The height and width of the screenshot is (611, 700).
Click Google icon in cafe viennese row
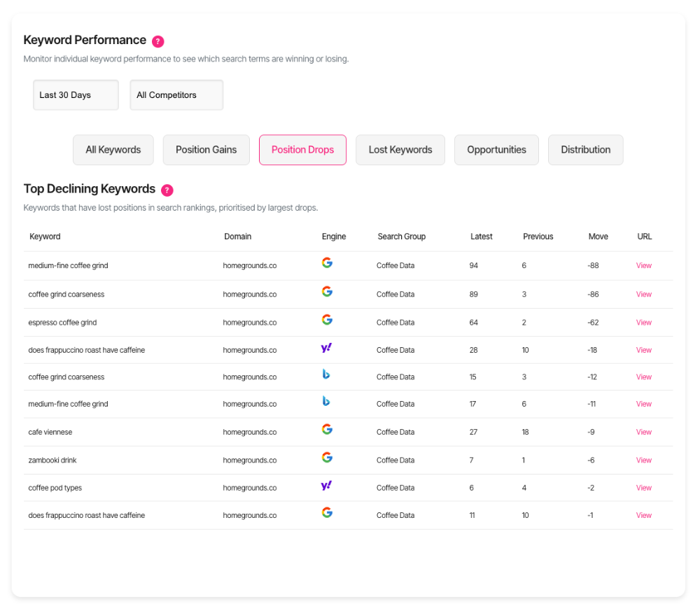(x=327, y=429)
